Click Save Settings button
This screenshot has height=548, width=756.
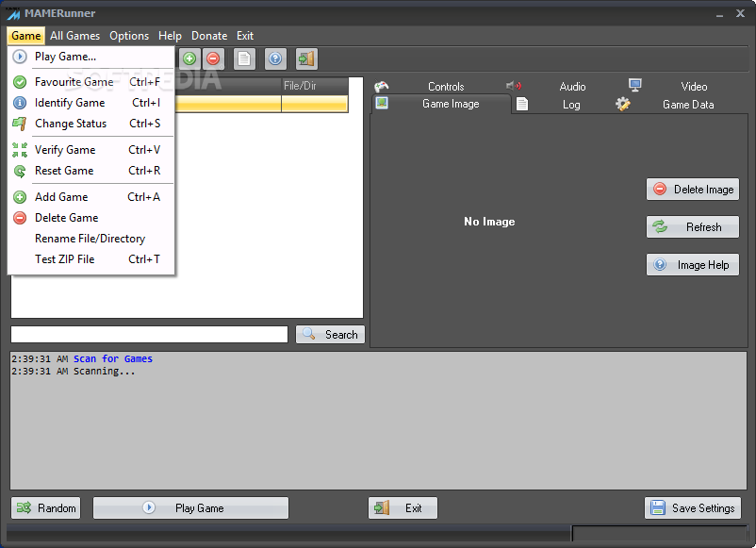[692, 508]
